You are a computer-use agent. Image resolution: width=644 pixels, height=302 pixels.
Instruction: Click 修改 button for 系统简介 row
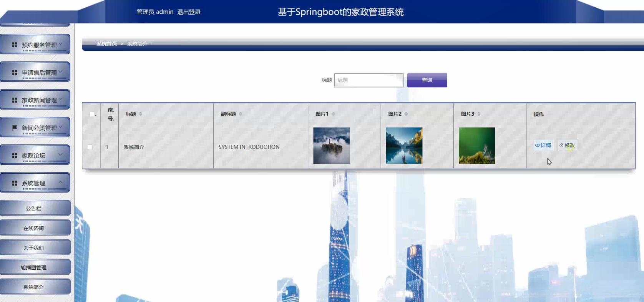567,145
